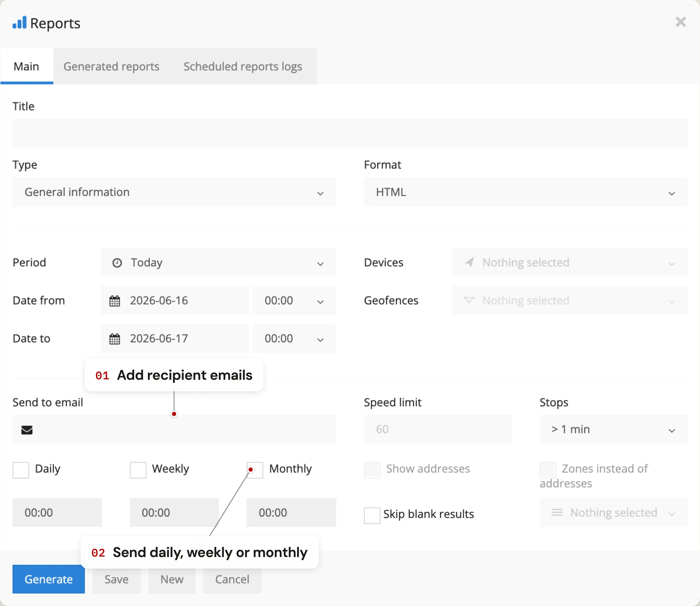Tick the Skip blank results checkbox
The height and width of the screenshot is (606, 700).
point(372,515)
